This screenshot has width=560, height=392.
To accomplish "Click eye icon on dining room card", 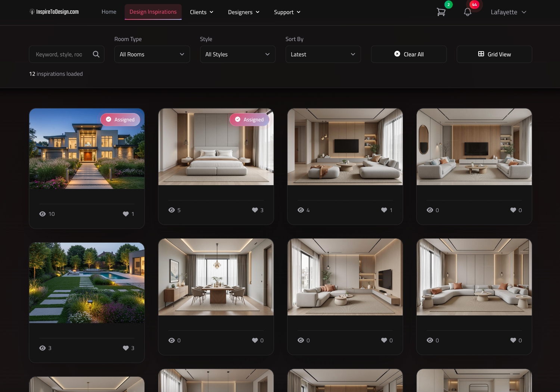I will (172, 340).
